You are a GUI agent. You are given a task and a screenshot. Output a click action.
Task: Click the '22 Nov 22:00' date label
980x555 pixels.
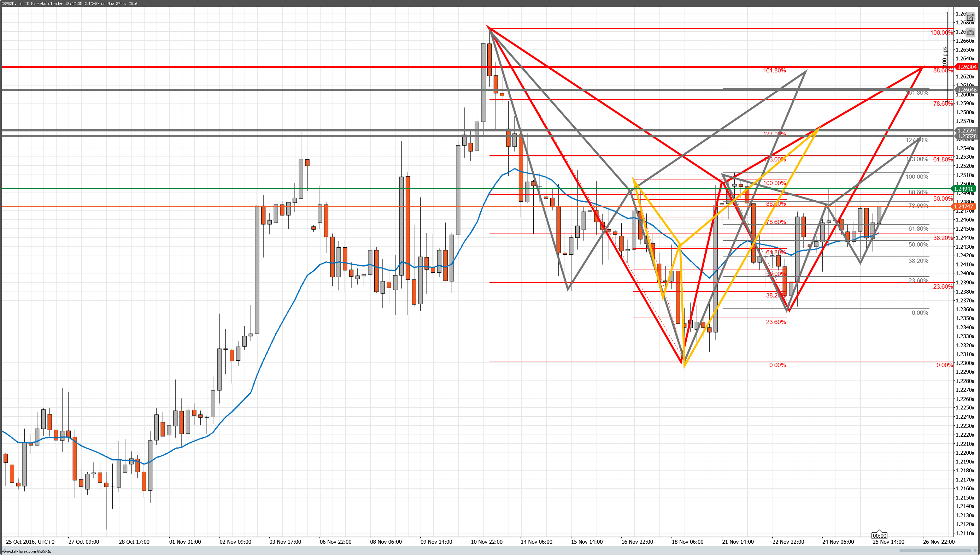pos(788,542)
